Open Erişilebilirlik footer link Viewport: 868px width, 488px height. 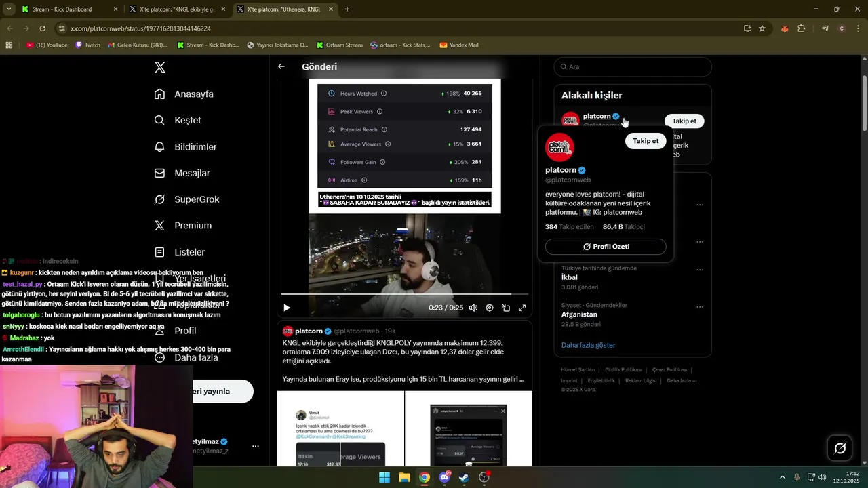tap(601, 380)
